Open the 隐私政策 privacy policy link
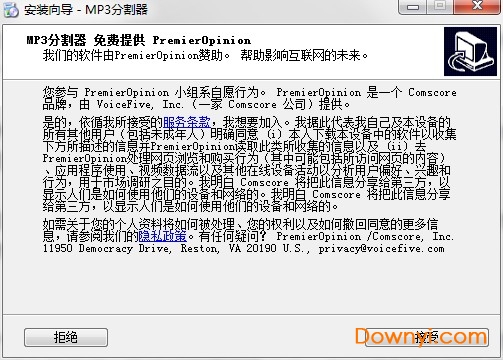This screenshot has height=360, width=503. pos(162,236)
